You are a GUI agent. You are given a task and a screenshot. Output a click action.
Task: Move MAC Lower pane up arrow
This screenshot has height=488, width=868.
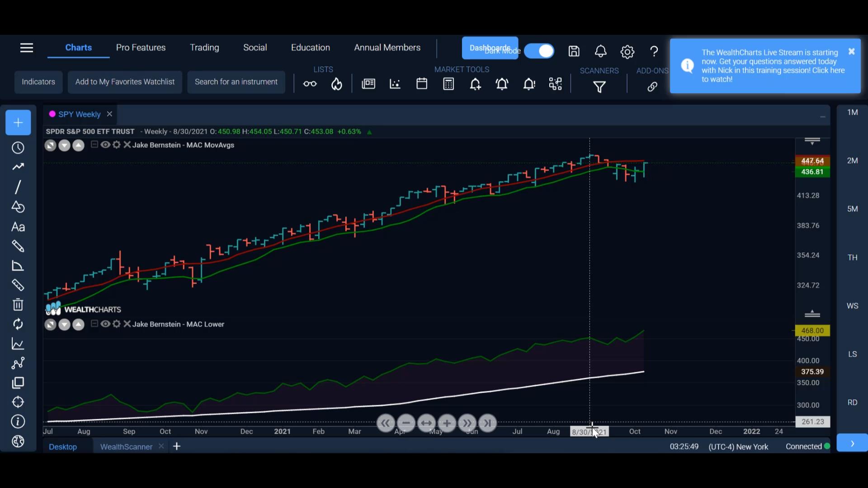pyautogui.click(x=78, y=325)
